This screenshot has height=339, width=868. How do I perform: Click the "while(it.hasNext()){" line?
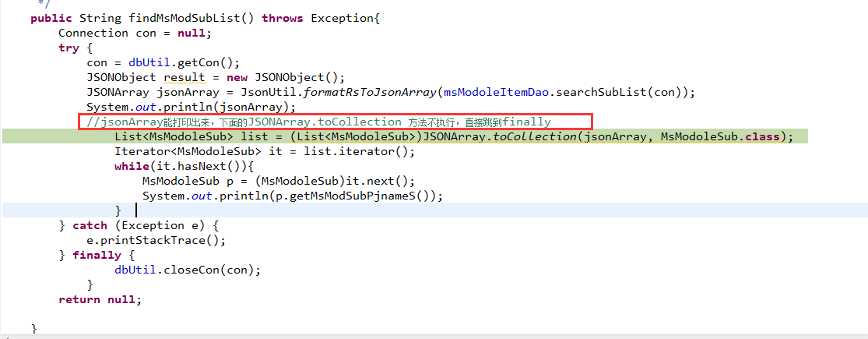pyautogui.click(x=184, y=166)
